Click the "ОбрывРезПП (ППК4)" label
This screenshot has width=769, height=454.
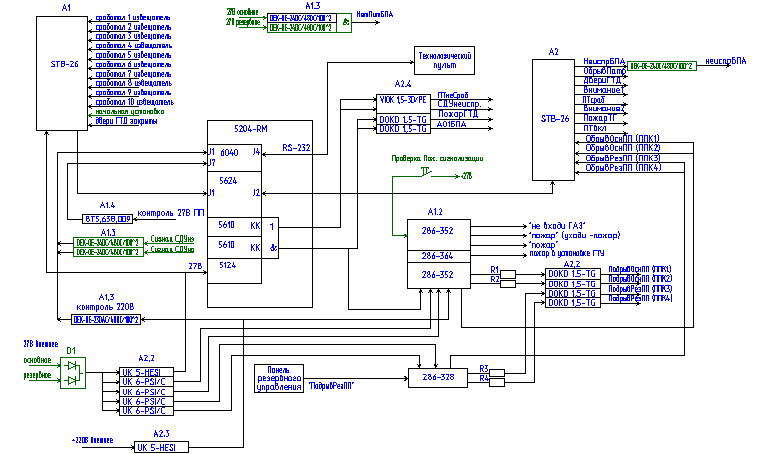tap(623, 168)
